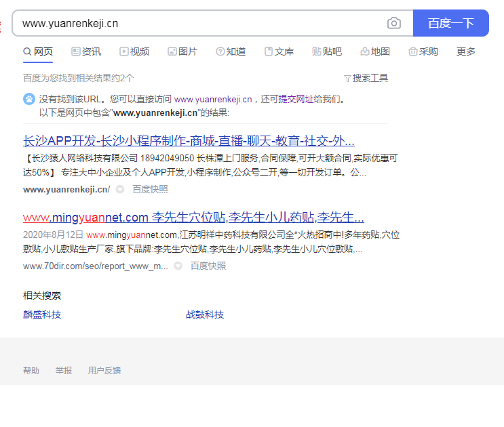This screenshot has height=427, width=504.
Task: Open the mingyuannet.com 李先生穴位贴 result link
Action: tap(193, 218)
